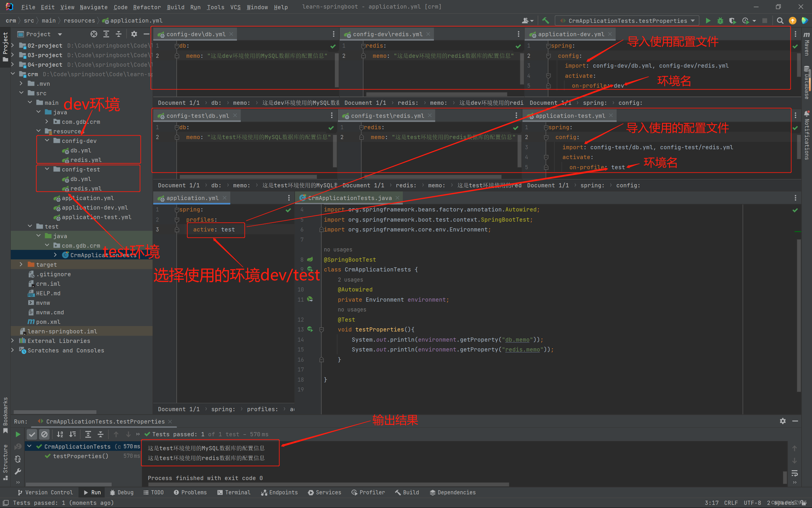Expand the 02-project module node

[x=13, y=45]
